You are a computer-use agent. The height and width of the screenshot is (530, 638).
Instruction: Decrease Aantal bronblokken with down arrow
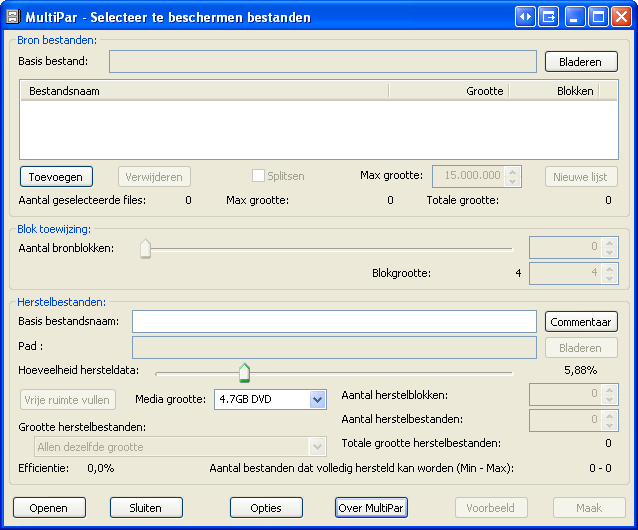(x=610, y=252)
